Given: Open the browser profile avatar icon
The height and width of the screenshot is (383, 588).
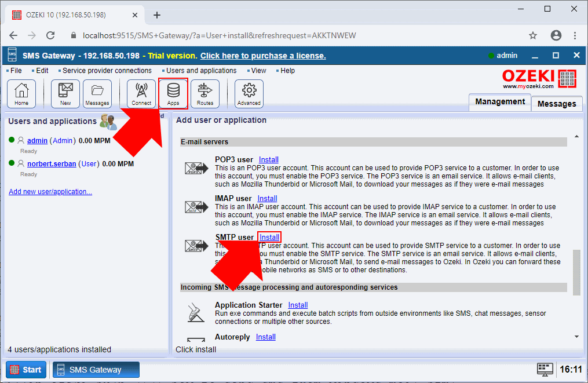Looking at the screenshot, I should pos(556,36).
